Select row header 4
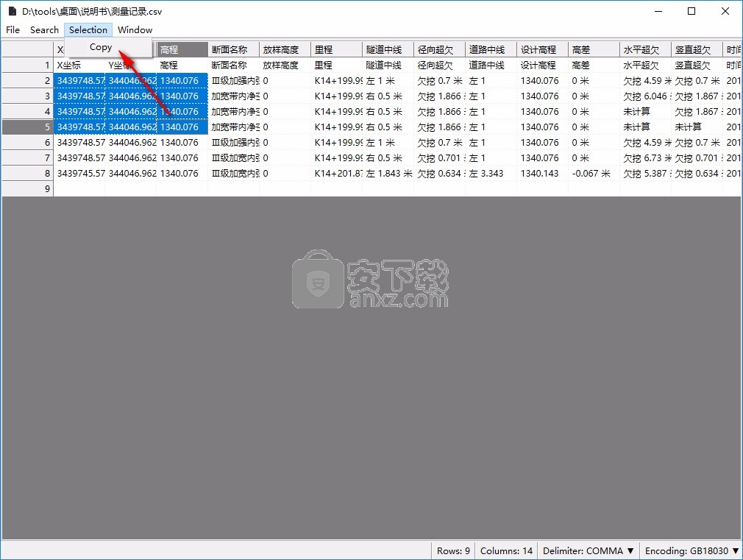 pos(27,111)
